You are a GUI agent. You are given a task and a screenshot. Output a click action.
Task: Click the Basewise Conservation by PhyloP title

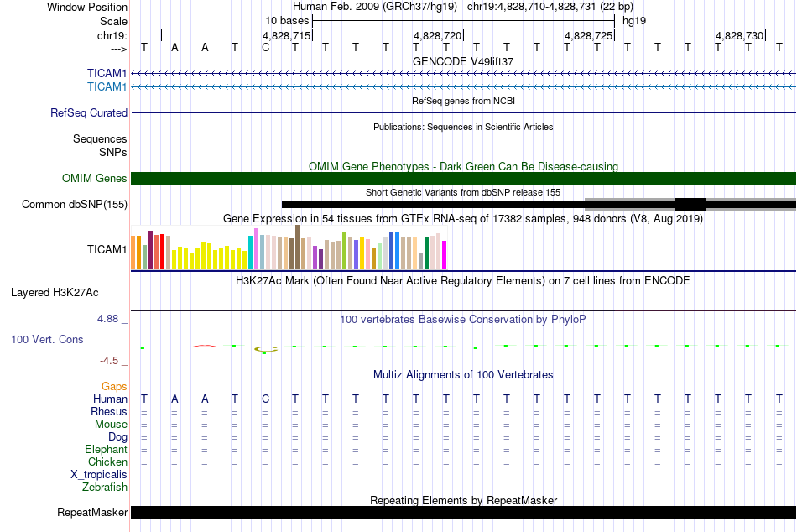click(x=463, y=320)
